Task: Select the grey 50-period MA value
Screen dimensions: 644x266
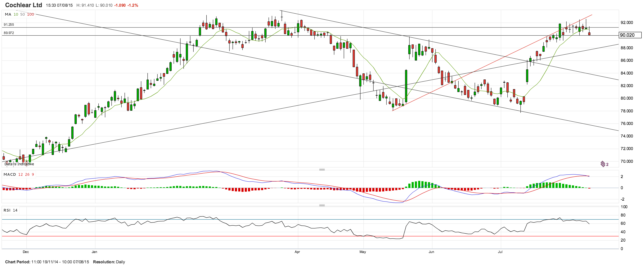Action: point(23,14)
